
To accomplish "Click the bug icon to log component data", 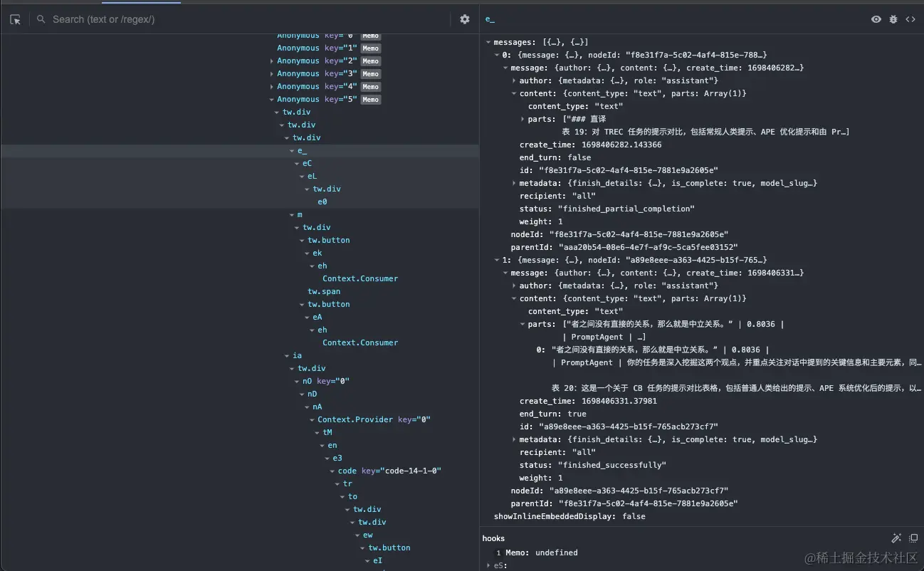I will click(893, 19).
